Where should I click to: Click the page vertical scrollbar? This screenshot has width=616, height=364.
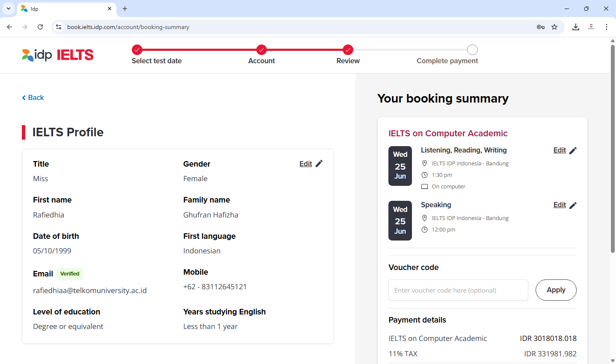click(613, 150)
